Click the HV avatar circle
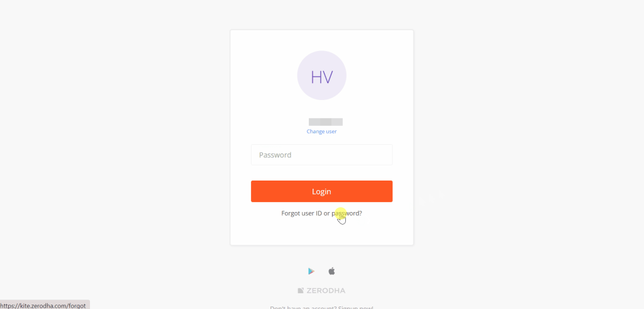The image size is (644, 309). [321, 75]
